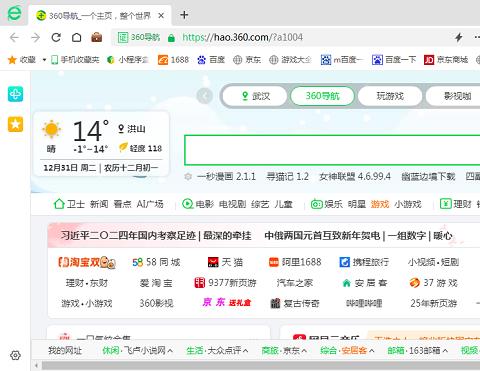Open headline 中俄两国元首互致新年贺电
Viewport: 480px width, 371px height.
322,235
